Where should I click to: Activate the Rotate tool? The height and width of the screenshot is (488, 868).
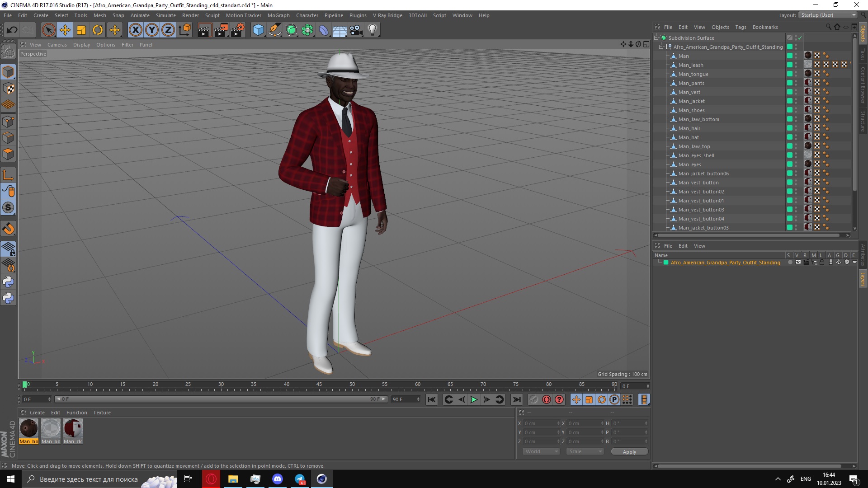98,30
